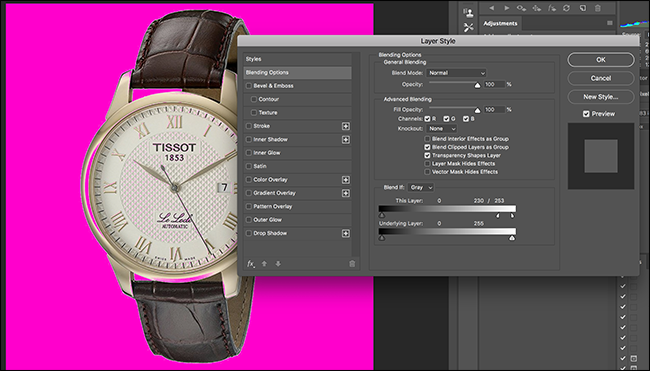Add another Stroke with its plus icon
Viewport: 650px width, 371px height.
tap(346, 126)
